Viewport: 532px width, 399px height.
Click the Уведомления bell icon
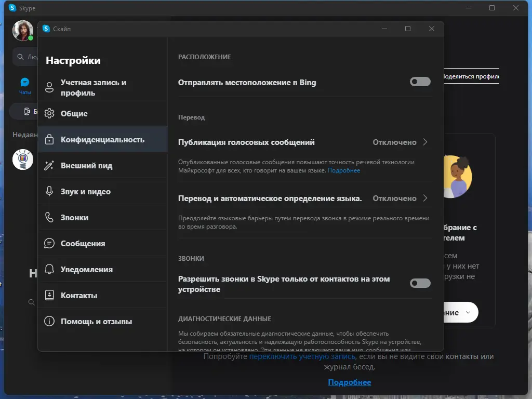(x=49, y=269)
